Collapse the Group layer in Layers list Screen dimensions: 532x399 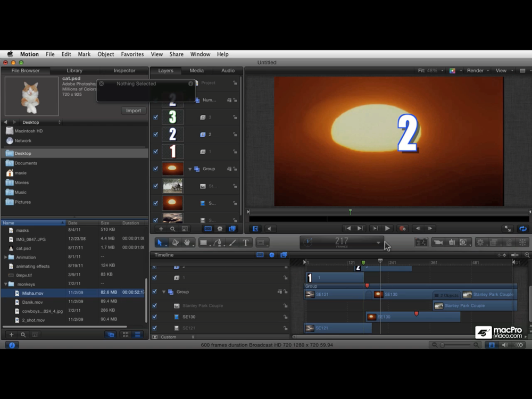pyautogui.click(x=190, y=169)
